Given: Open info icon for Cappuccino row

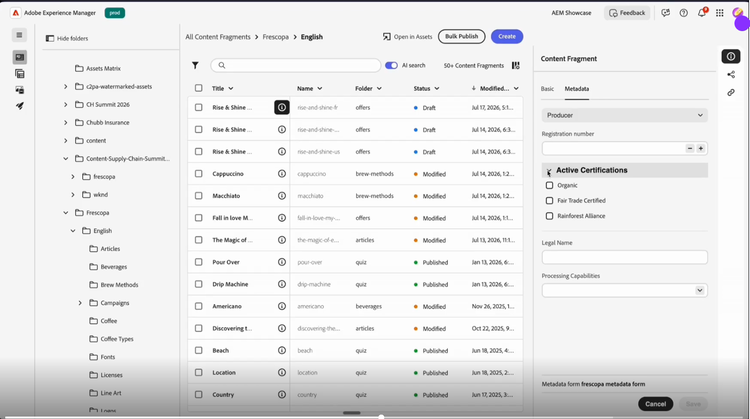Looking at the screenshot, I should [282, 174].
